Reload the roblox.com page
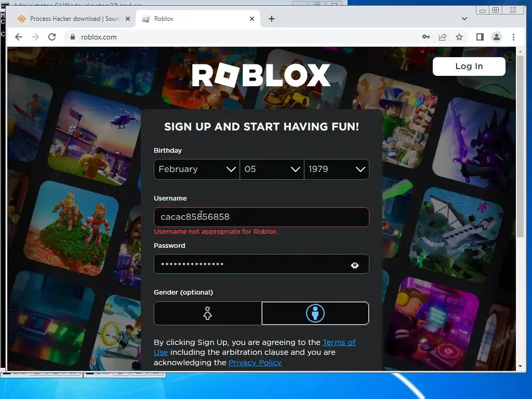 [x=52, y=37]
